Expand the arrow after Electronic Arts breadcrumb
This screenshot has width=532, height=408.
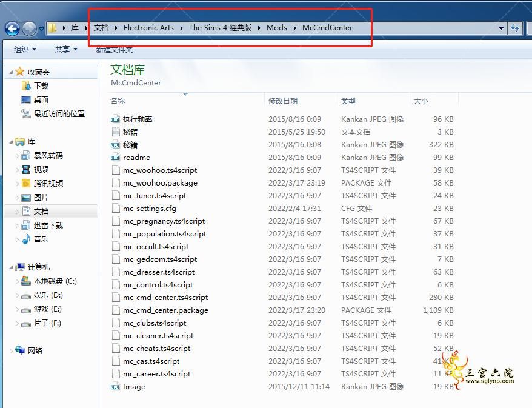click(182, 28)
